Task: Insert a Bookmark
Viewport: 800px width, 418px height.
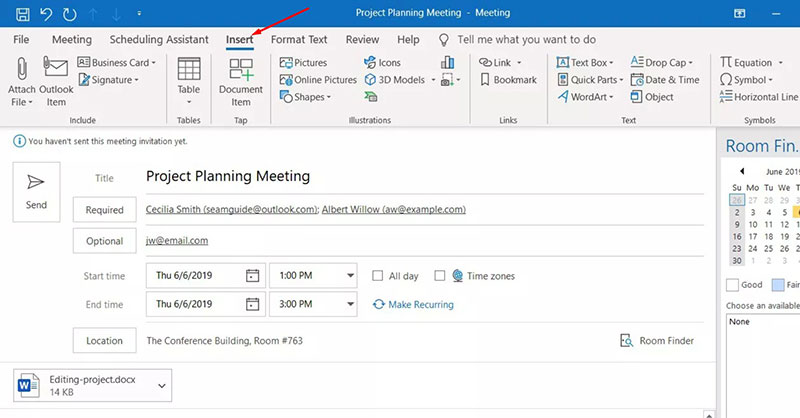Action: click(508, 80)
